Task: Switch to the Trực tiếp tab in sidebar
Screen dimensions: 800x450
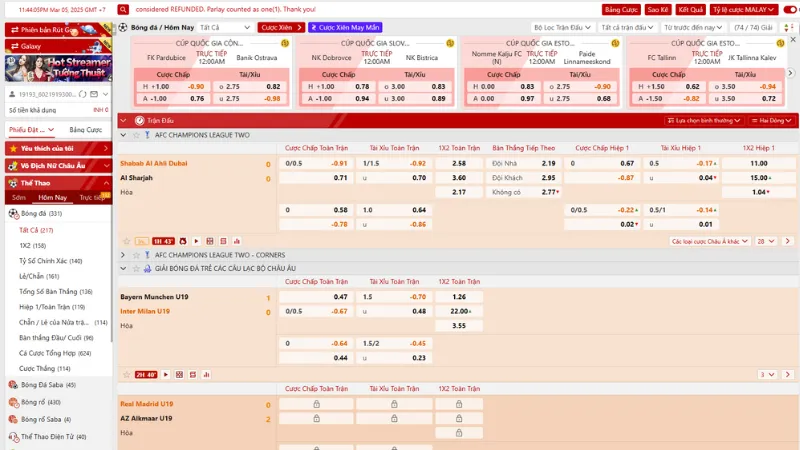Action: (x=91, y=198)
